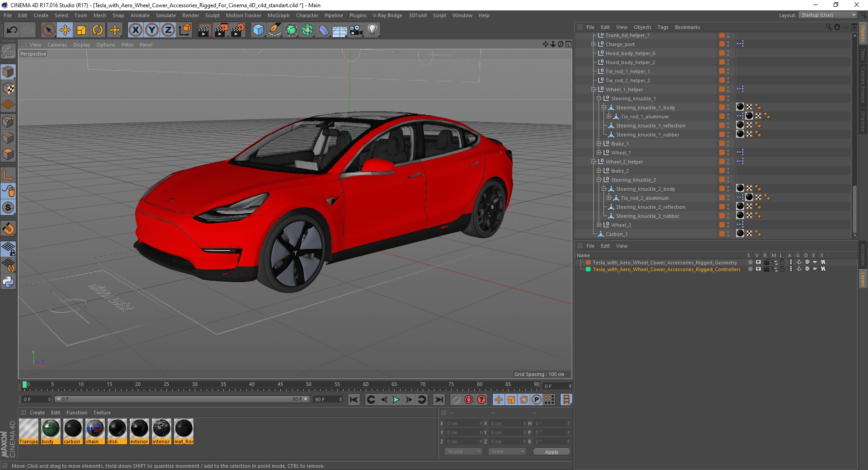Select the carbon material swatch
The width and height of the screenshot is (868, 470).
[x=73, y=432]
